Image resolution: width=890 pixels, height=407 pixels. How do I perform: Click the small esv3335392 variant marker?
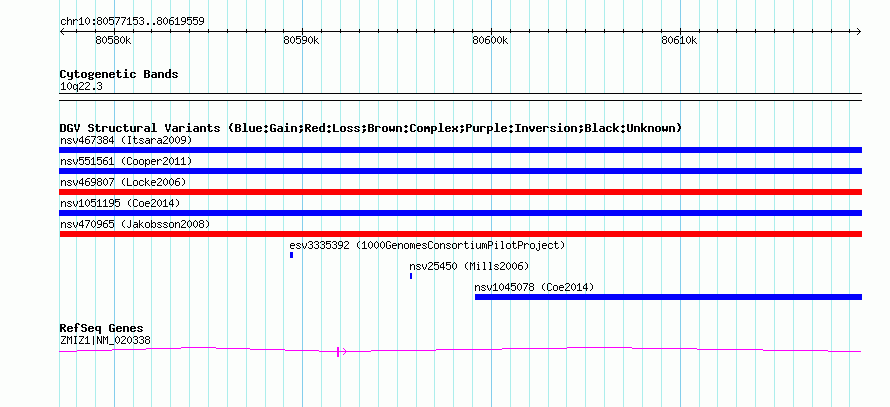[x=291, y=255]
